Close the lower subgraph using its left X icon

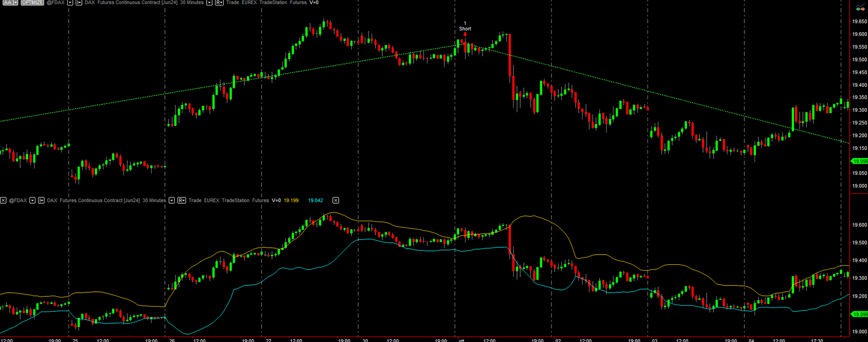[x=3, y=200]
